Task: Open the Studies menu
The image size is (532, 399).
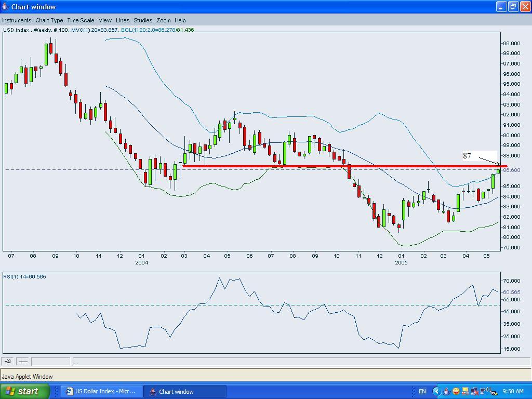Action: tap(143, 20)
